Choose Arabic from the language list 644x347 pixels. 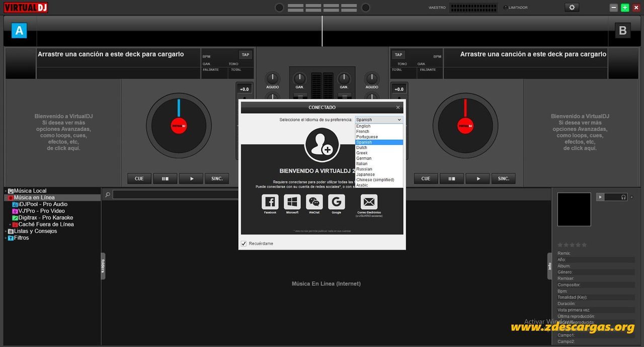click(379, 185)
